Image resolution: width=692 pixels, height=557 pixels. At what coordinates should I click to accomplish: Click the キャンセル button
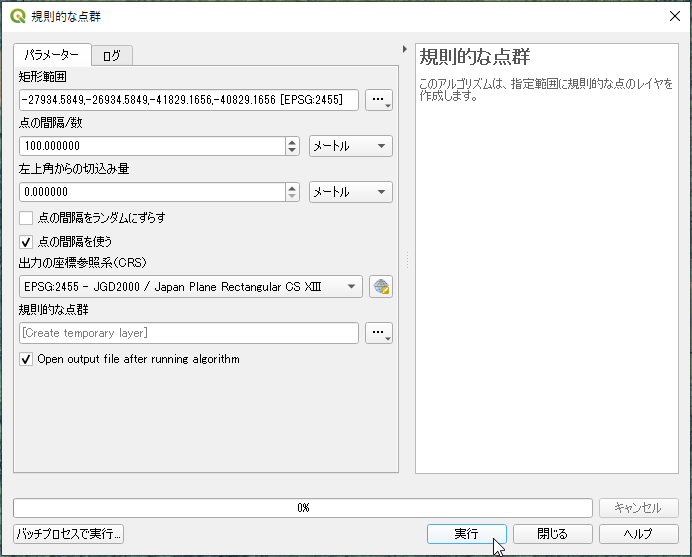tap(638, 508)
